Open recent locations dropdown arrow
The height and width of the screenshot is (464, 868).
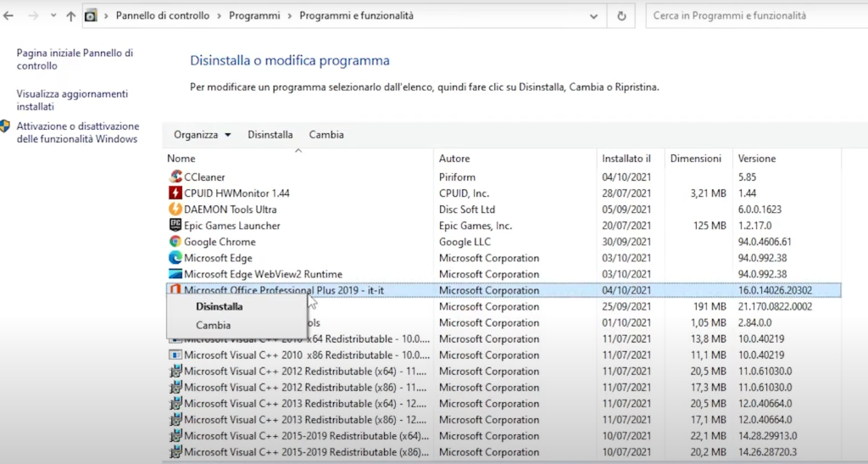(53, 15)
